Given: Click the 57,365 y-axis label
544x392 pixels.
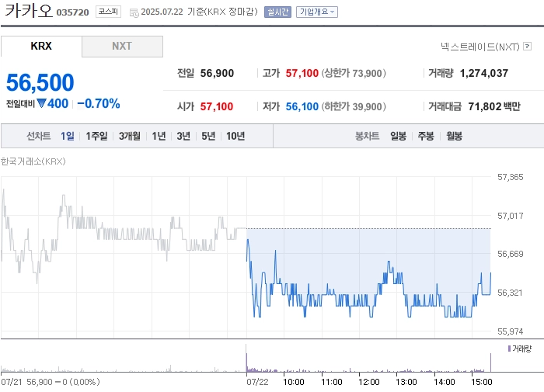Looking at the screenshot, I should coord(510,177).
